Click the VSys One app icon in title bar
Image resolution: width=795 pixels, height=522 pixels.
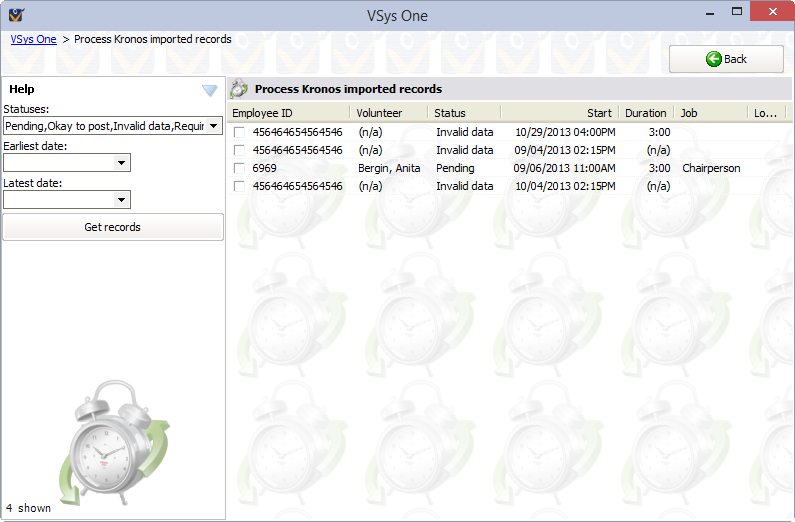(16, 14)
